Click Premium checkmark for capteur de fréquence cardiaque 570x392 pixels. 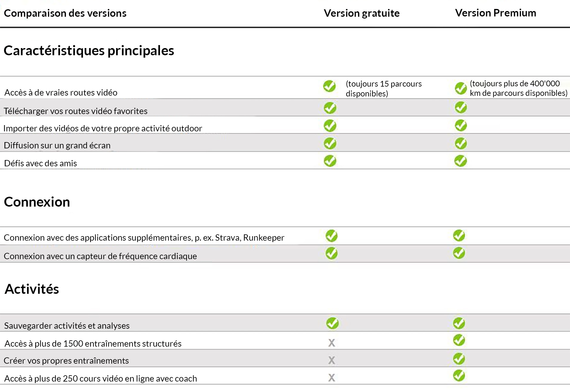(x=459, y=253)
